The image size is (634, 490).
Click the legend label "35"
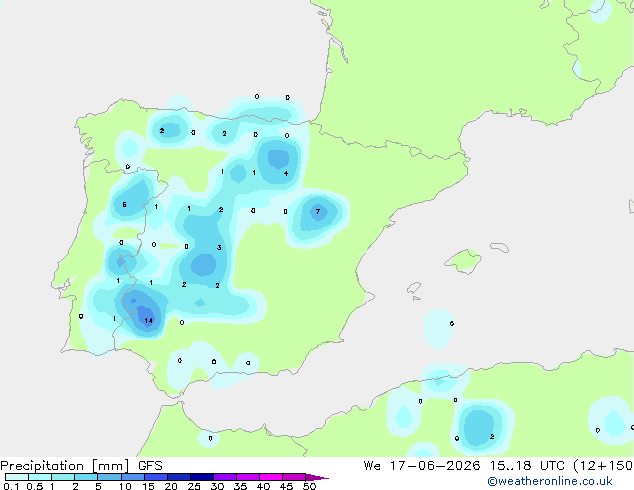click(240, 486)
